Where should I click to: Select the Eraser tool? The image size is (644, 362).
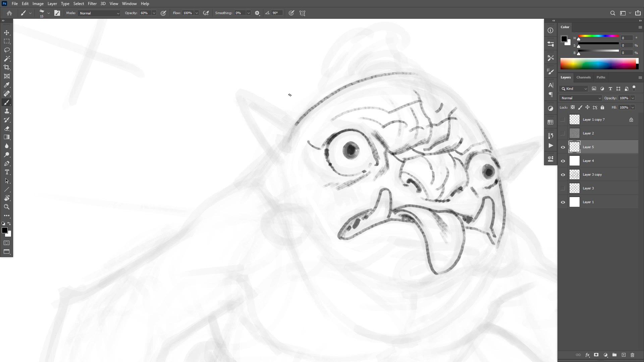(x=7, y=128)
